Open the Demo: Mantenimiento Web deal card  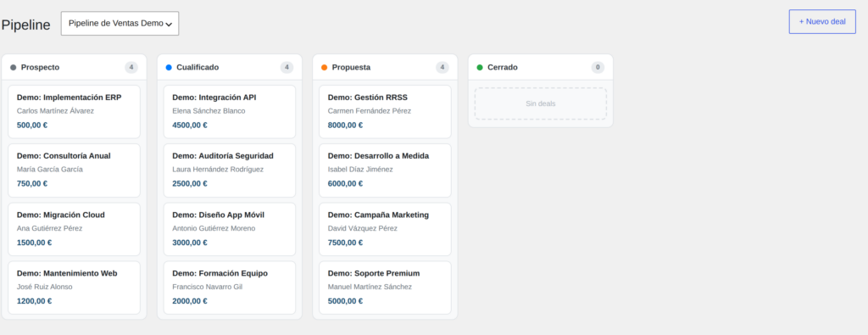75,288
